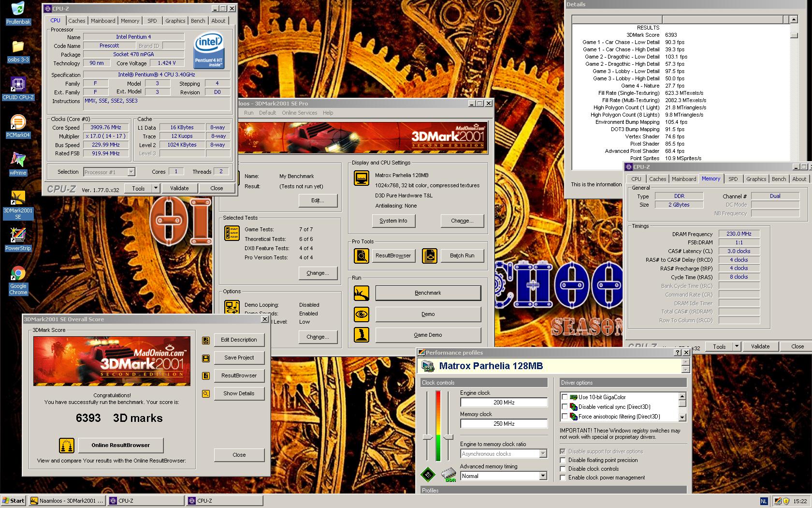This screenshot has width=812, height=508.
Task: Switch to Mainboard tab in front CPU-Z
Action: pos(103,21)
